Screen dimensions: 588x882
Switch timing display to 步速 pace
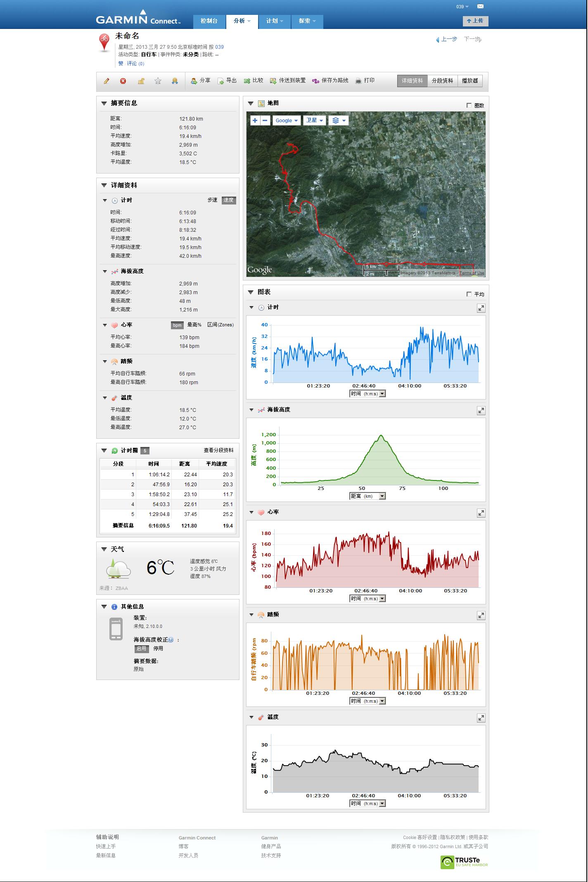click(x=213, y=200)
